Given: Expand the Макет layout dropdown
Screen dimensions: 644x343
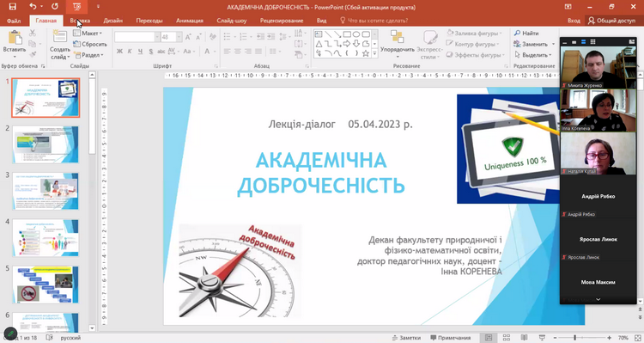Looking at the screenshot, I should (88, 34).
